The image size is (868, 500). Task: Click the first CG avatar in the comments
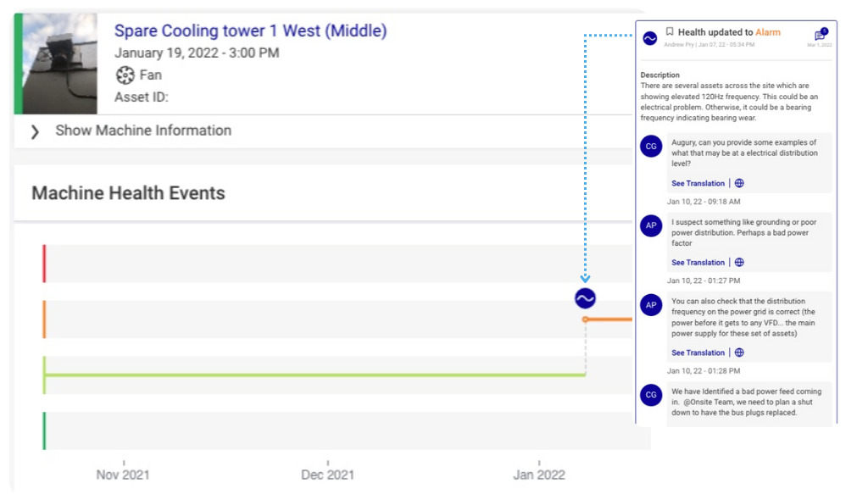[651, 146]
